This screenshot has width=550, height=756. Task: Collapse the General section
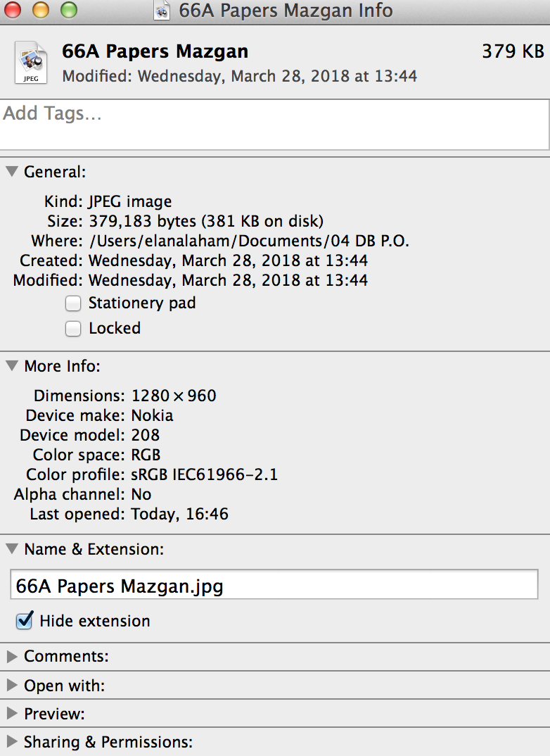click(x=12, y=171)
